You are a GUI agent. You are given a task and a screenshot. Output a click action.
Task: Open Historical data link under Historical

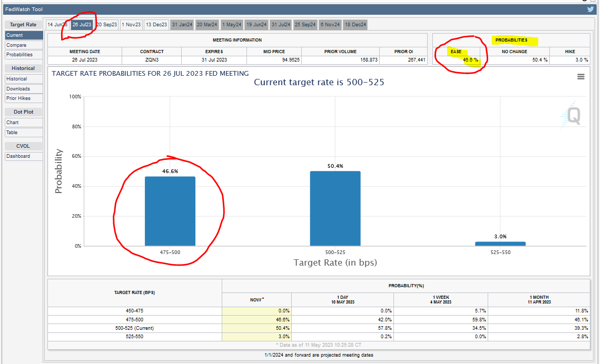[x=24, y=79]
